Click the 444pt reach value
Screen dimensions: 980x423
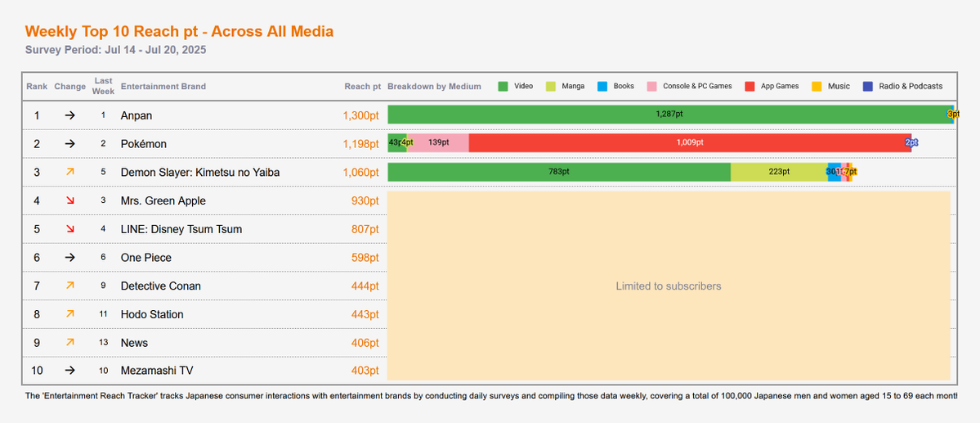[x=365, y=286]
